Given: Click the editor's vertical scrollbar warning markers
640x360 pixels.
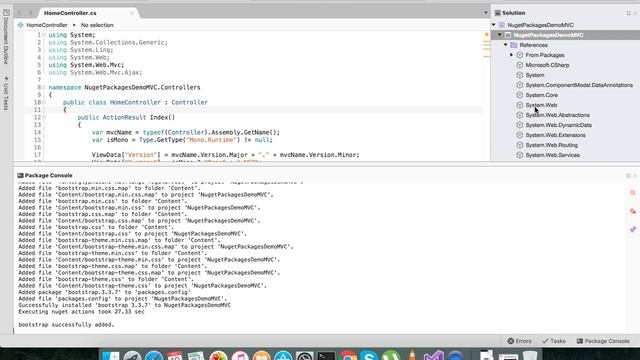Looking at the screenshot, I should pyautogui.click(x=487, y=49).
